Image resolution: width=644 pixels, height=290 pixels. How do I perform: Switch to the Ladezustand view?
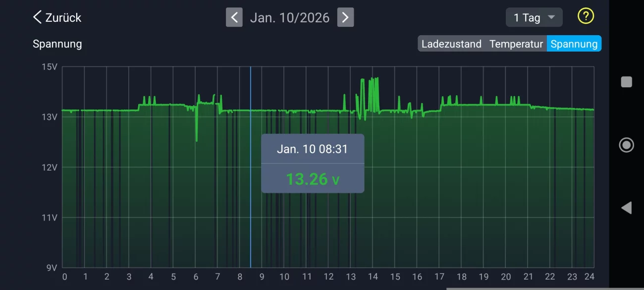pyautogui.click(x=451, y=44)
